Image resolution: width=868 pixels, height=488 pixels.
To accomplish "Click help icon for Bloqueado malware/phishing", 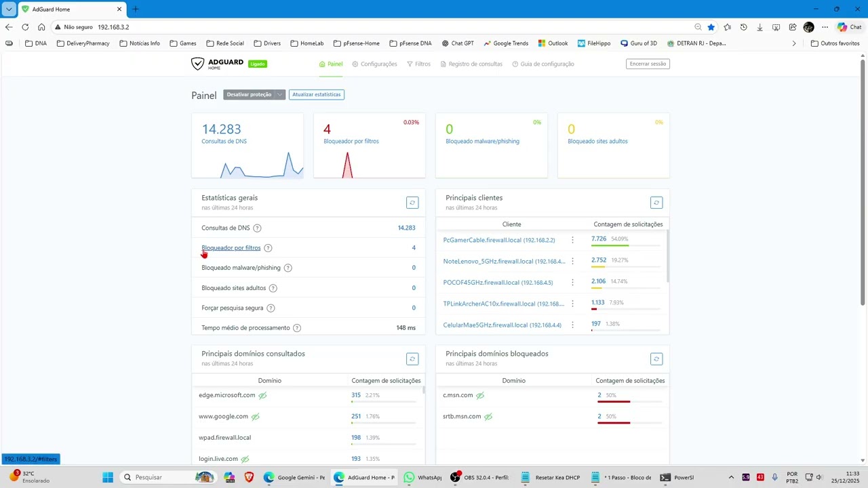I will (288, 268).
